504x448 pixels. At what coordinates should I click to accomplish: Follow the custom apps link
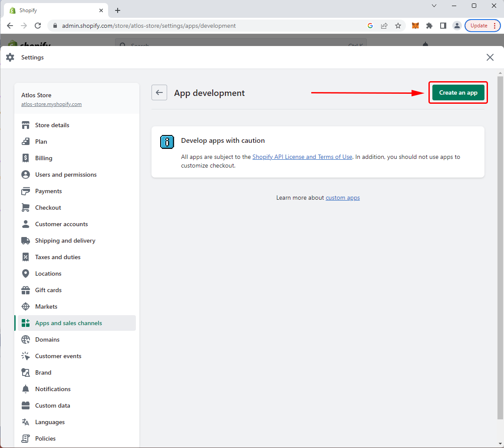click(x=343, y=198)
